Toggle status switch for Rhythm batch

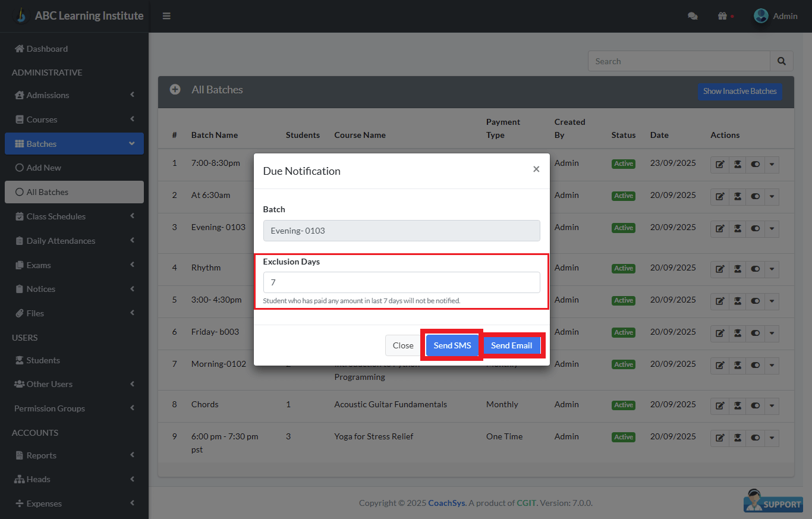756,269
